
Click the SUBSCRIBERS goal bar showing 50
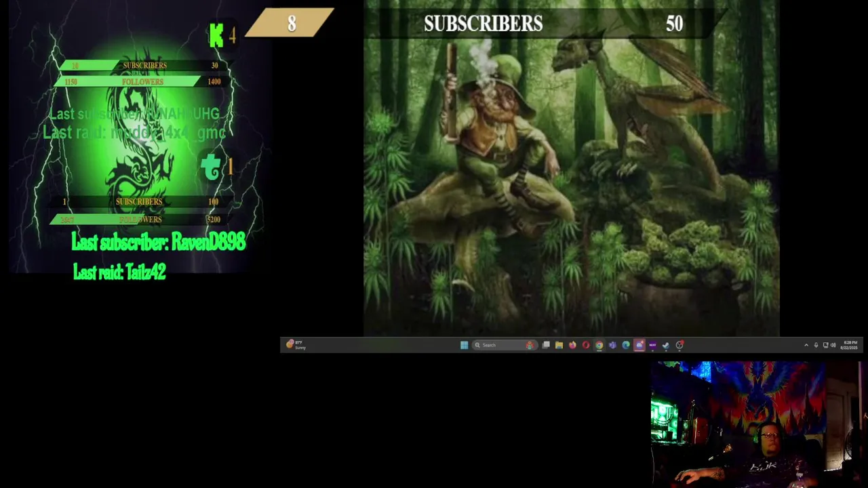coord(542,24)
